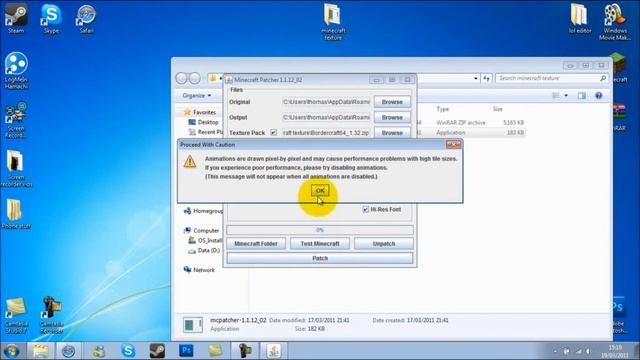
Task: Click the Patch button
Action: pos(320,258)
